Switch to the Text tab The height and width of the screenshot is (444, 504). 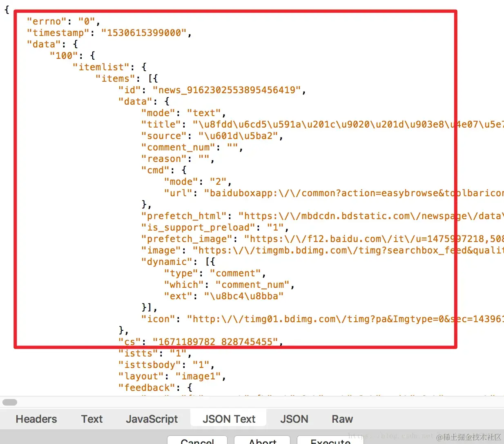92,419
